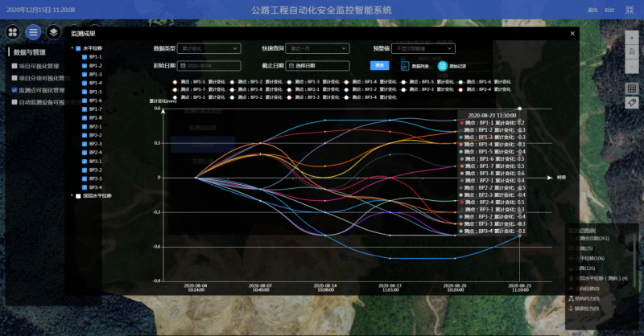644x336 pixels.
Task: Uncheck the BP1-1 measuring point checkbox
Action: tap(84, 57)
